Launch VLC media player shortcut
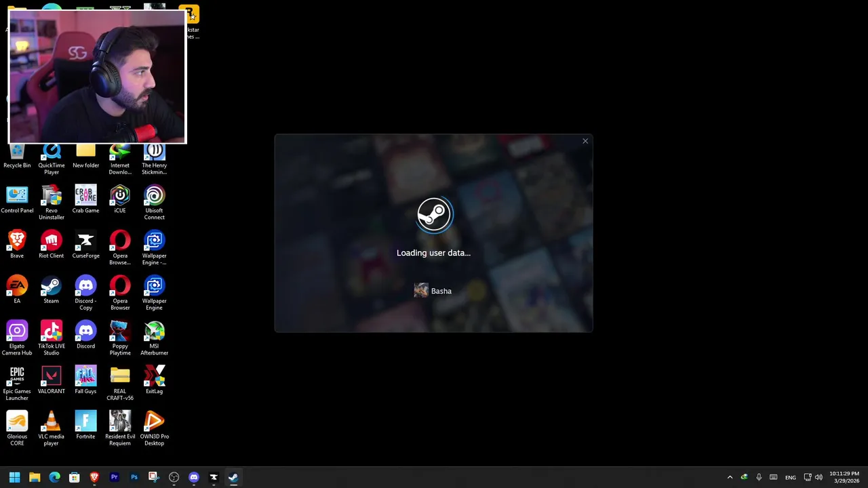Screen dimensions: 868x488 [51, 428]
